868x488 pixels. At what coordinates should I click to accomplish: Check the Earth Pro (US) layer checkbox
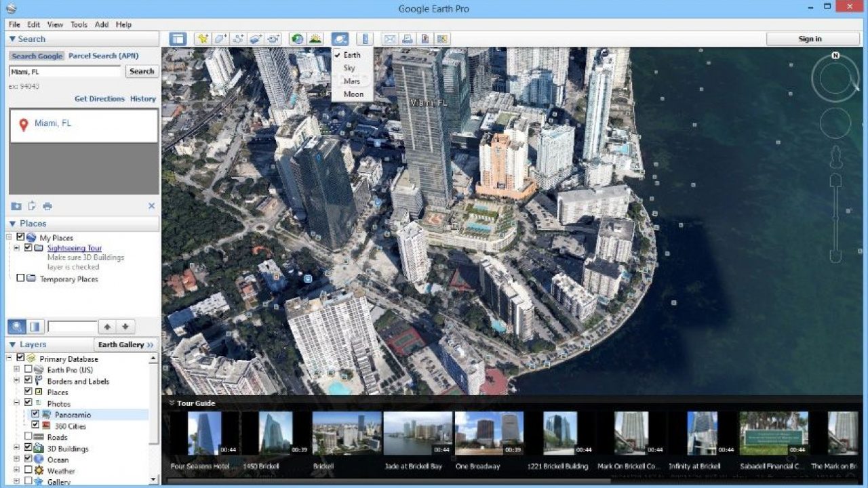tap(28, 369)
